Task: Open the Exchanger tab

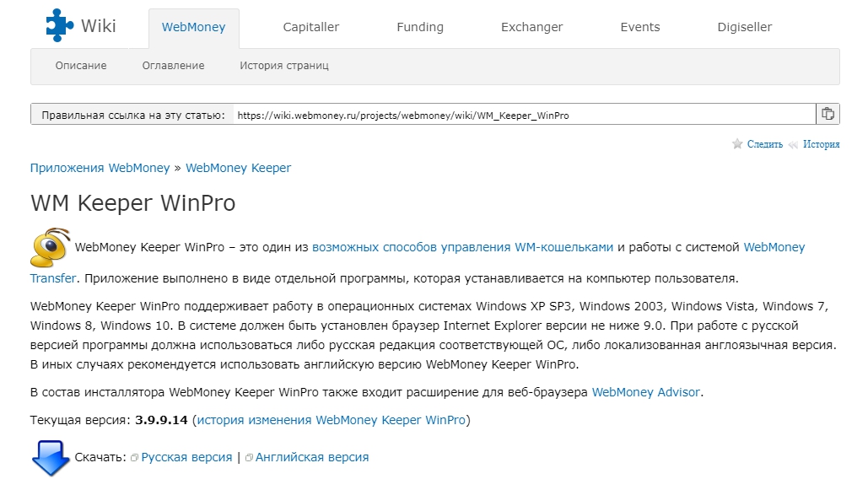Action: coord(531,27)
